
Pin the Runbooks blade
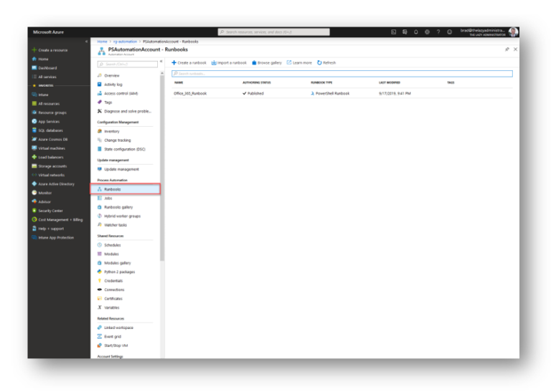pyautogui.click(x=507, y=49)
